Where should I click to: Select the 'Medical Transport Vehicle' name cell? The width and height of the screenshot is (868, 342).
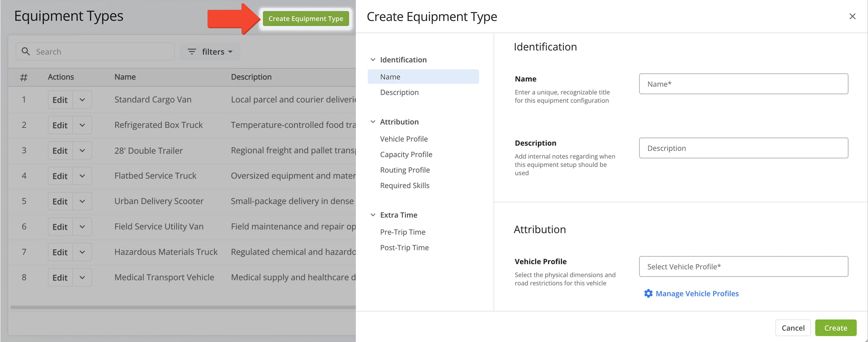pyautogui.click(x=164, y=277)
